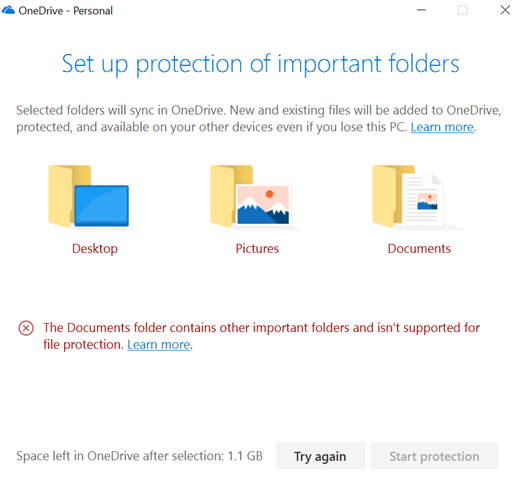This screenshot has height=480, width=520.
Task: Click the disabled maximize window button
Action: point(463,10)
